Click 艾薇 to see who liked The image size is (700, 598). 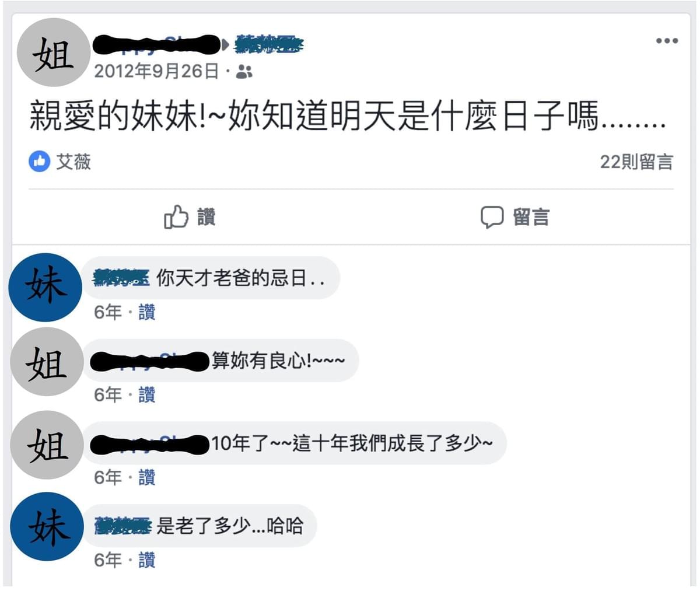click(x=73, y=162)
